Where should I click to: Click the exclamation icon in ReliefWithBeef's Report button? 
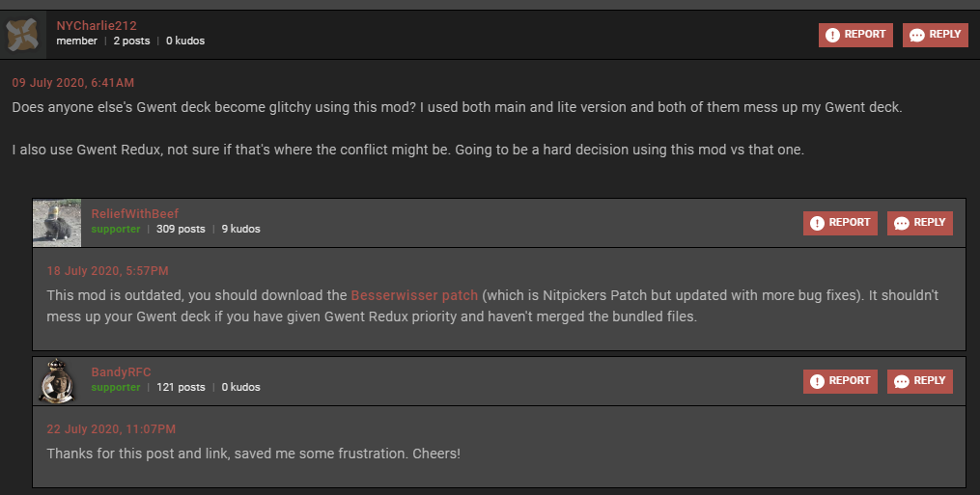(x=817, y=224)
